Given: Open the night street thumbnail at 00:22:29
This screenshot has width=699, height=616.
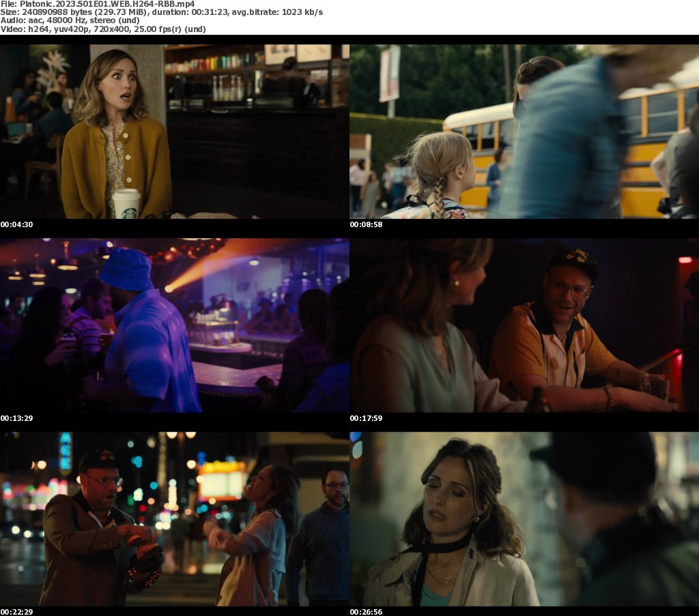Looking at the screenshot, I should tap(175, 519).
